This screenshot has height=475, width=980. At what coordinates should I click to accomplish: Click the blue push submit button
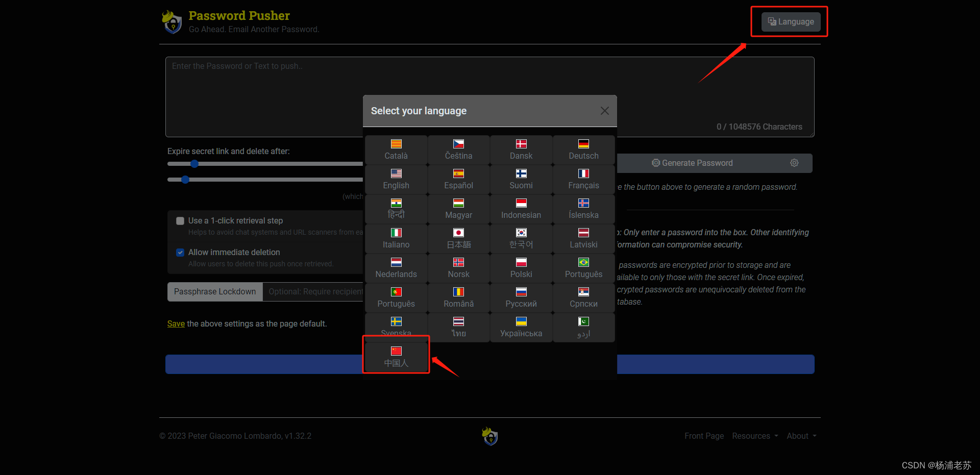coord(489,364)
